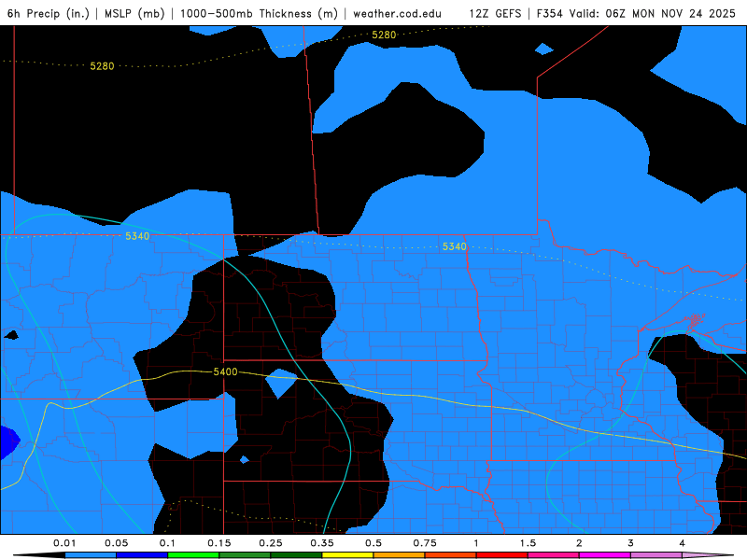Click the '12Z GEFS' model label
The width and height of the screenshot is (747, 560).
[495, 13]
